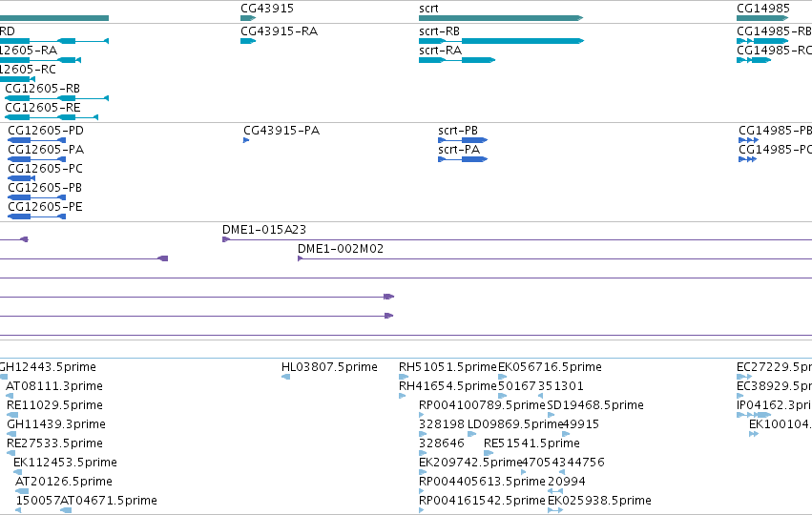Screen dimensions: 812x515
Task: Select the RP004100789.5prime EST label
Action: click(x=482, y=405)
